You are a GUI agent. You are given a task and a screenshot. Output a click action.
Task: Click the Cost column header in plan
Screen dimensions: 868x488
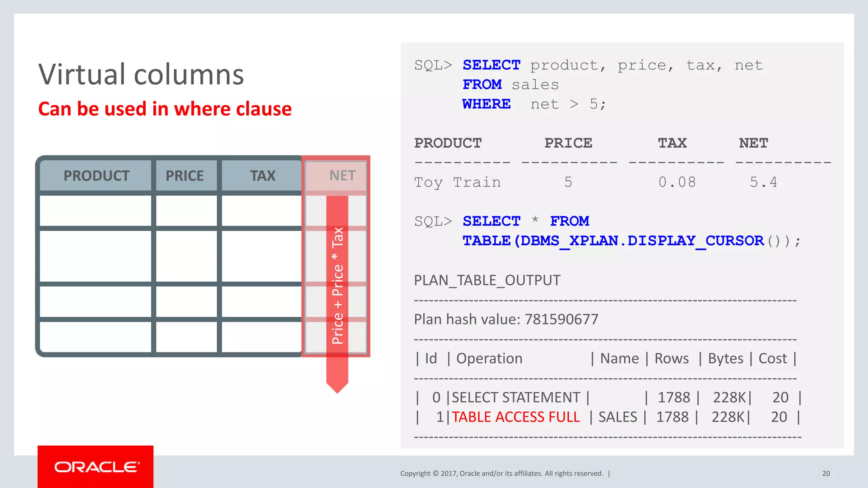[773, 358]
